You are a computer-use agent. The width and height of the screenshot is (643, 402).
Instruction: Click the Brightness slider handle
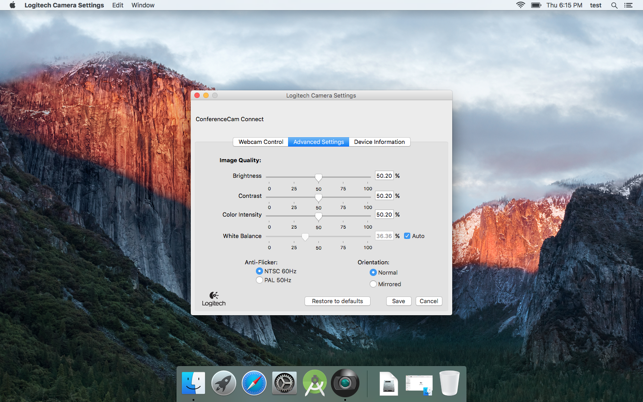pos(318,177)
